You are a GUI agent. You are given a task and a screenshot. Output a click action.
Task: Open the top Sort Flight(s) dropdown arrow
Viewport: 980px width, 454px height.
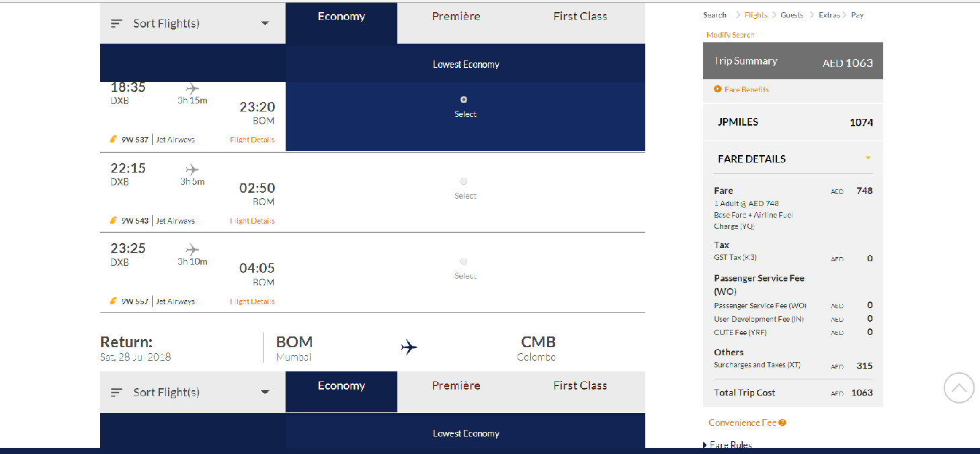(265, 24)
